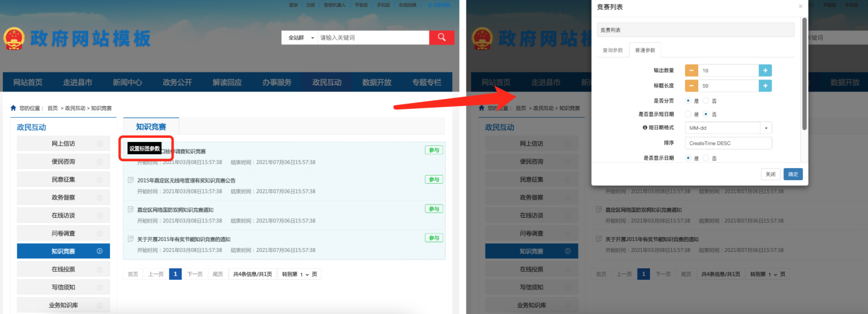Select 是 for 是否分页
The image size is (868, 314).
[x=689, y=101]
